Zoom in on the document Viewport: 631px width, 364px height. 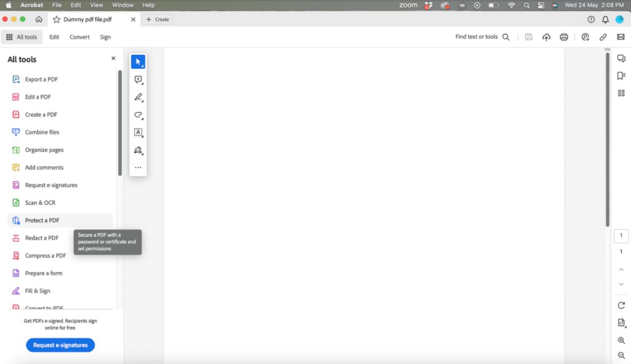tap(621, 341)
